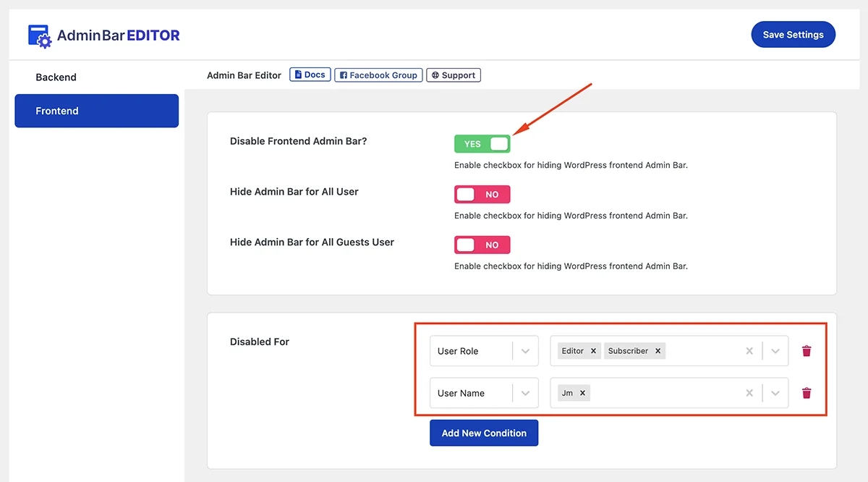
Task: Delete the User Name condition row
Action: [x=807, y=393]
